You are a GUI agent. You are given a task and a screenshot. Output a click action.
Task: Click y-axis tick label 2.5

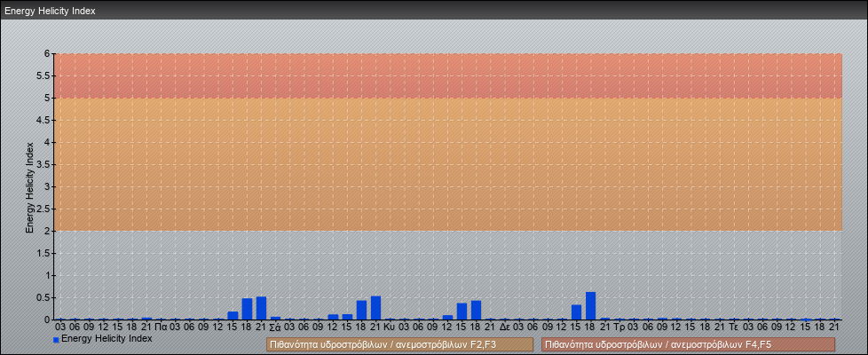(43, 209)
